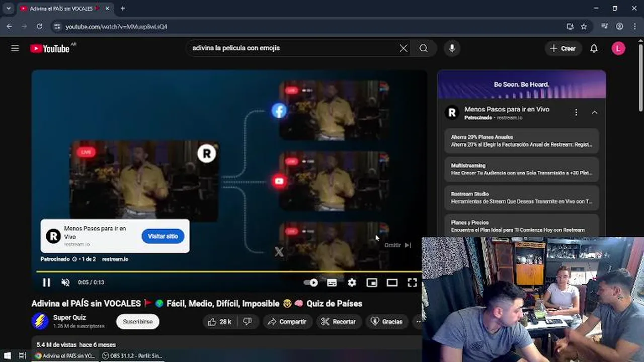644x362 pixels.
Task: Open the Multistreaming ad link
Action: (x=522, y=169)
